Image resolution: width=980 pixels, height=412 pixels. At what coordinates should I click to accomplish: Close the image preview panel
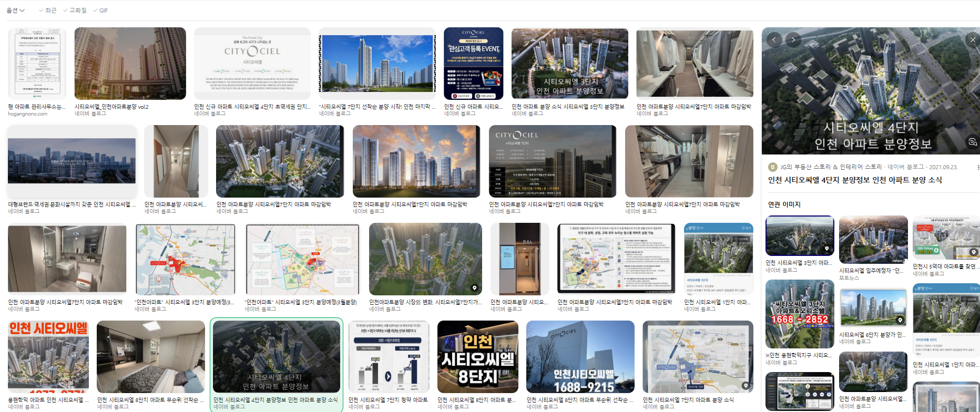[973, 40]
